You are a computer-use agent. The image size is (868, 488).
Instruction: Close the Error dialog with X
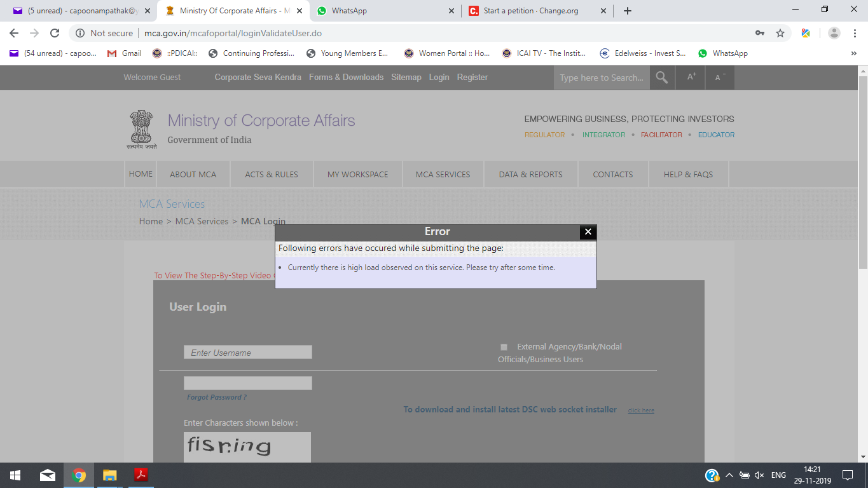click(x=588, y=232)
